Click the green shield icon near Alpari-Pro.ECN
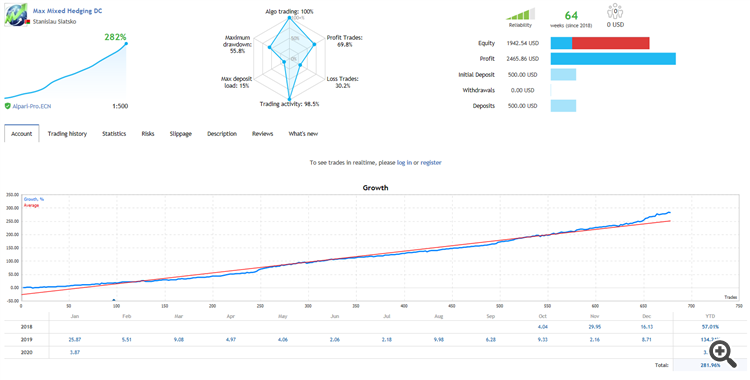Viewport: 750px width, 380px height. click(x=8, y=106)
